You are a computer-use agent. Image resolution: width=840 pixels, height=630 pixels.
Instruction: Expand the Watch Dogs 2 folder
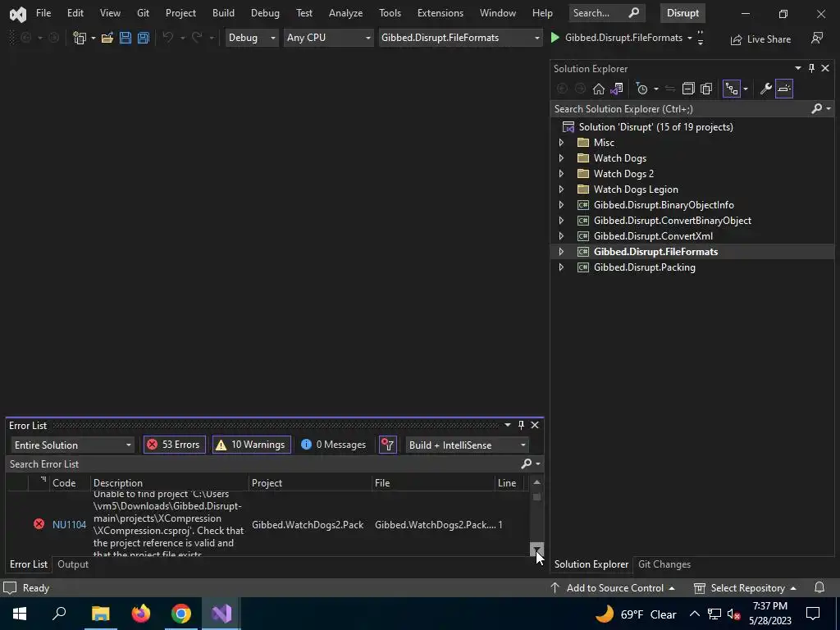click(x=561, y=174)
